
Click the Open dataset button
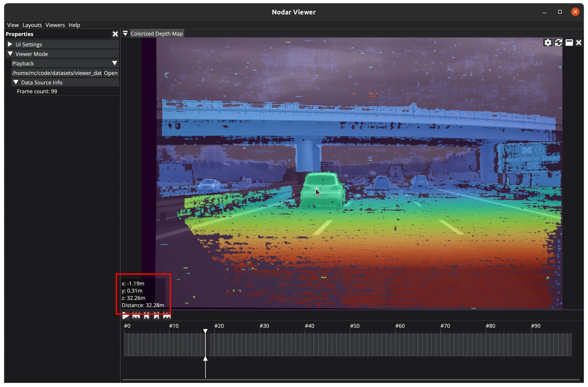click(111, 73)
